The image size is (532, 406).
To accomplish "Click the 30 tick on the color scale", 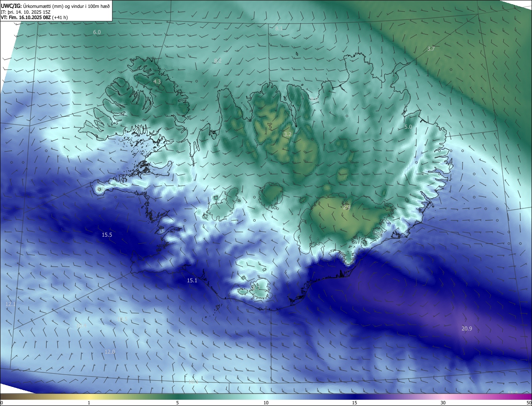I will pyautogui.click(x=443, y=403).
